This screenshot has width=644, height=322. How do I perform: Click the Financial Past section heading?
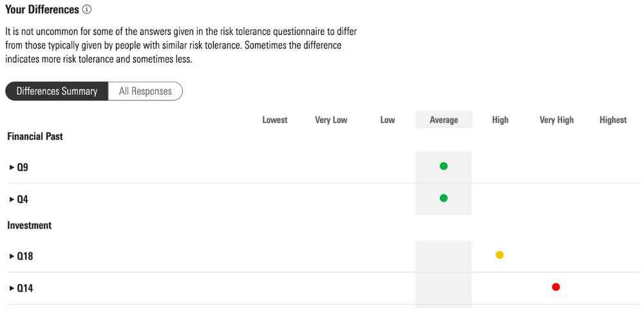[35, 137]
